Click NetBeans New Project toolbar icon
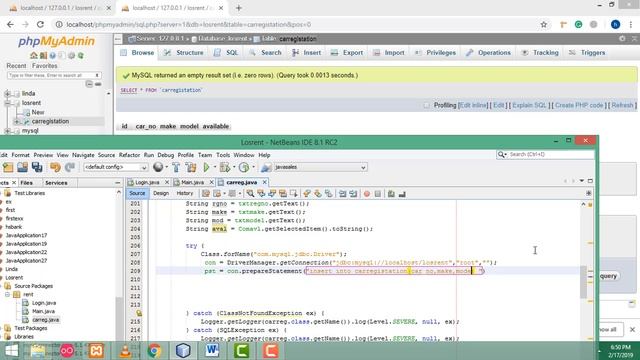 click(x=8, y=167)
